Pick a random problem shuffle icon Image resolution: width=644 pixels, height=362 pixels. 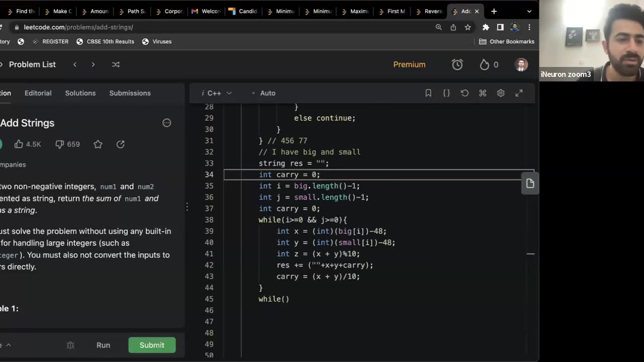pyautogui.click(x=116, y=64)
